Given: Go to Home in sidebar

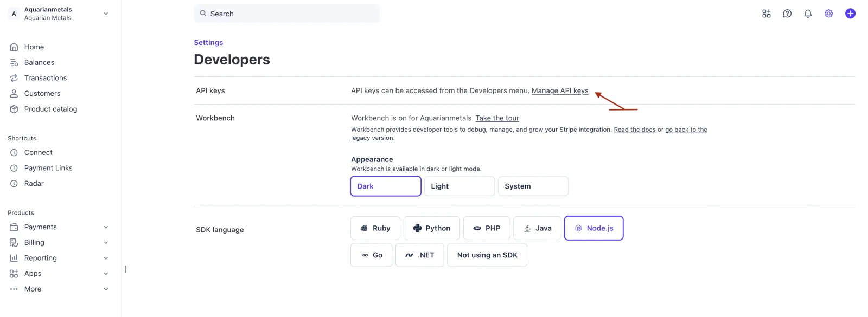Looking at the screenshot, I should pos(34,47).
